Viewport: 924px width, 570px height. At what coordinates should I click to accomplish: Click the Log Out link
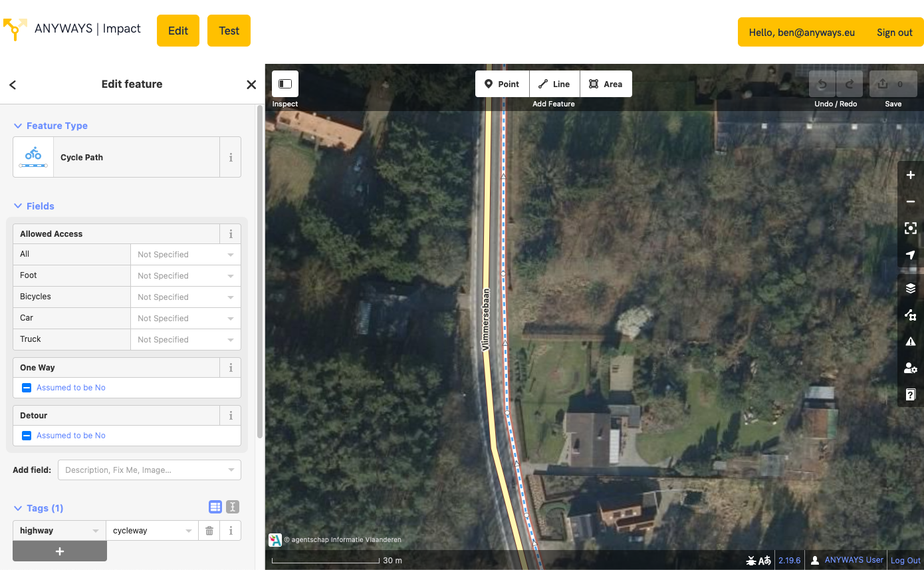click(x=905, y=559)
